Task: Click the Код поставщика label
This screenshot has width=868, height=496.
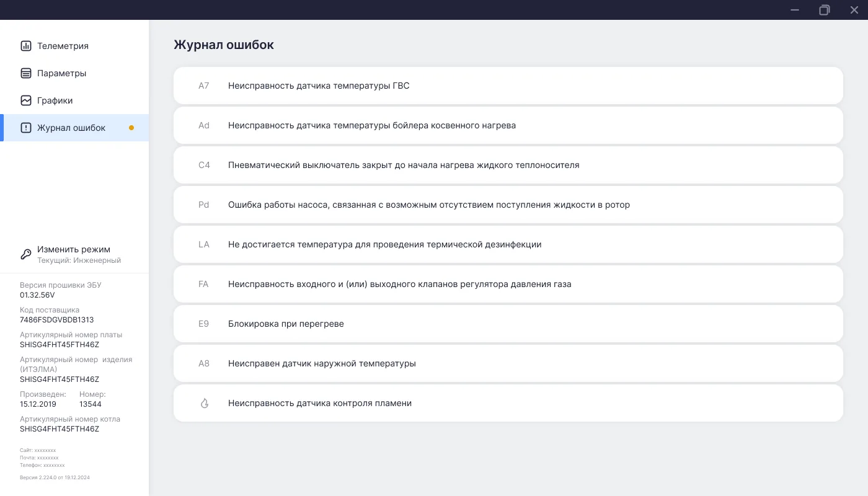Action: (x=50, y=310)
